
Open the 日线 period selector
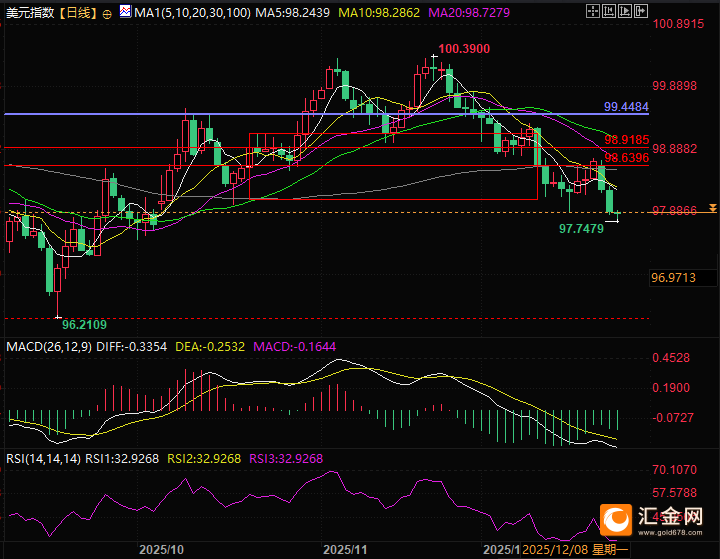pyautogui.click(x=79, y=13)
